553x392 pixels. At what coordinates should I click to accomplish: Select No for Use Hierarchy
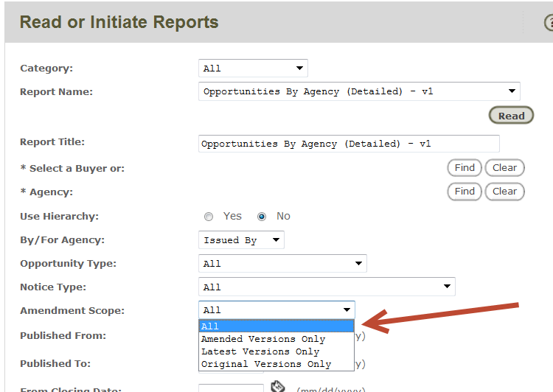(262, 217)
